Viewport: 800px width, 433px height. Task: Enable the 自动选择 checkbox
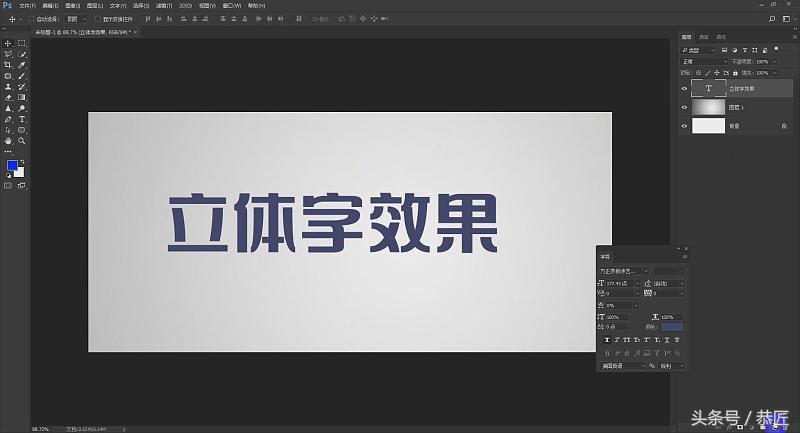click(31, 19)
